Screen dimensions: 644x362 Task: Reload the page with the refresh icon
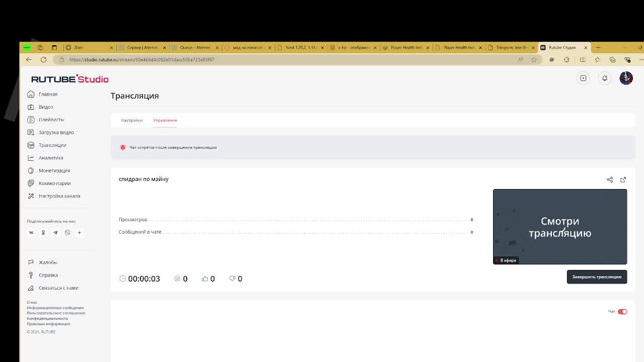click(x=43, y=59)
